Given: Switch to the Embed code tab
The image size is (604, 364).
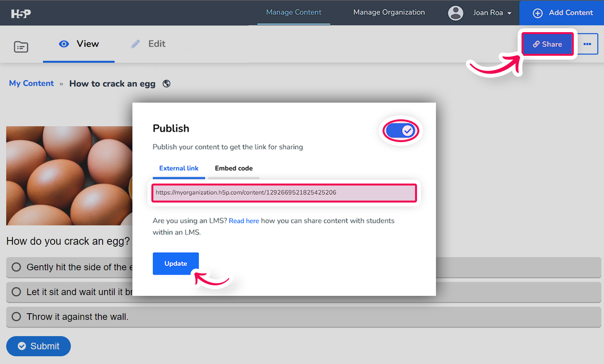Looking at the screenshot, I should [233, 168].
